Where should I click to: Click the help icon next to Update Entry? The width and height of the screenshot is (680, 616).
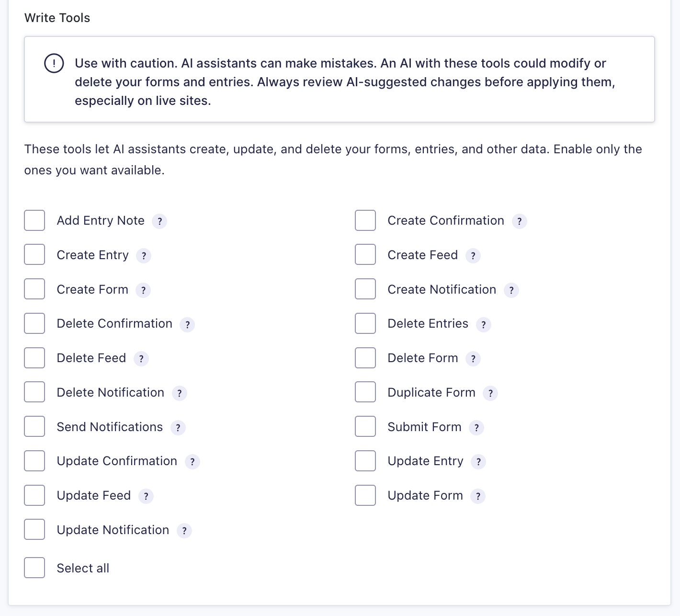pyautogui.click(x=478, y=462)
